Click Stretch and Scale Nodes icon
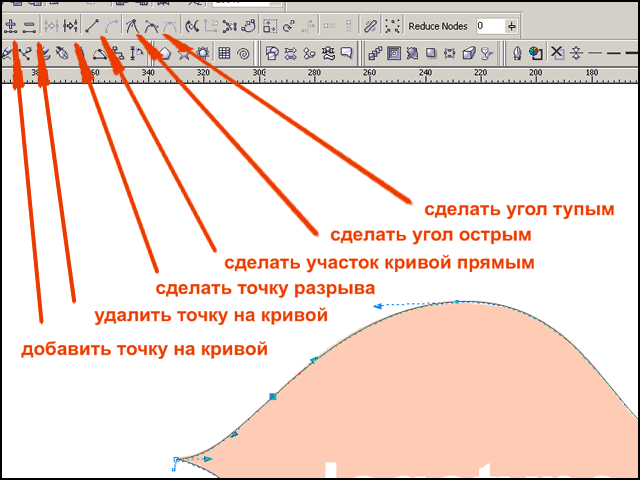Screen dimensions: 640x480 click(270, 27)
